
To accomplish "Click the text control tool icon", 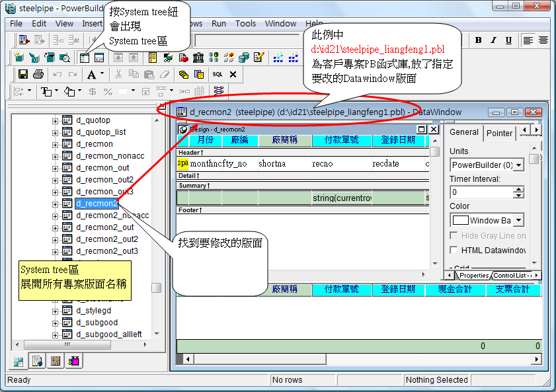I will tap(46, 91).
